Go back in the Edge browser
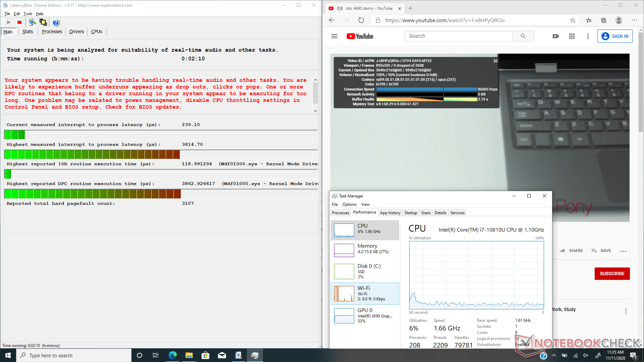Viewport: 644px width, 362px height. (332, 20)
